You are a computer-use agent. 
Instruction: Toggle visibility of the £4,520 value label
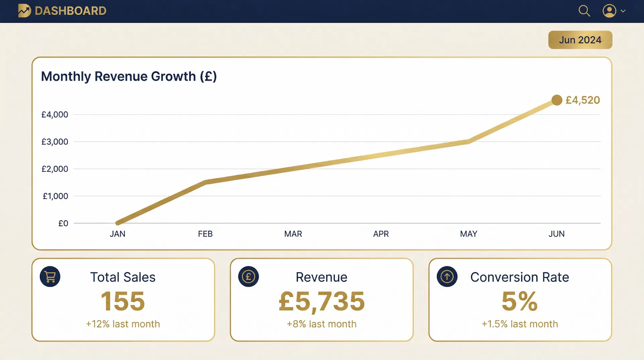tap(583, 100)
